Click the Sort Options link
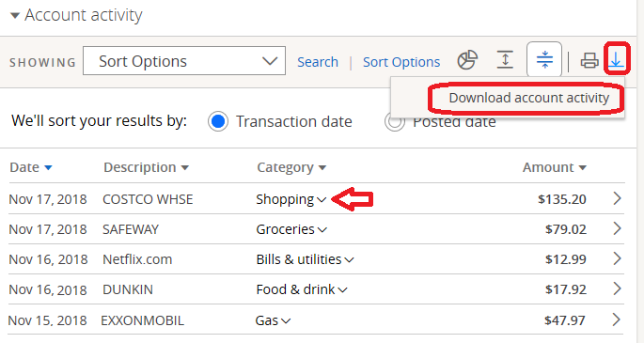The height and width of the screenshot is (343, 644). pos(401,62)
